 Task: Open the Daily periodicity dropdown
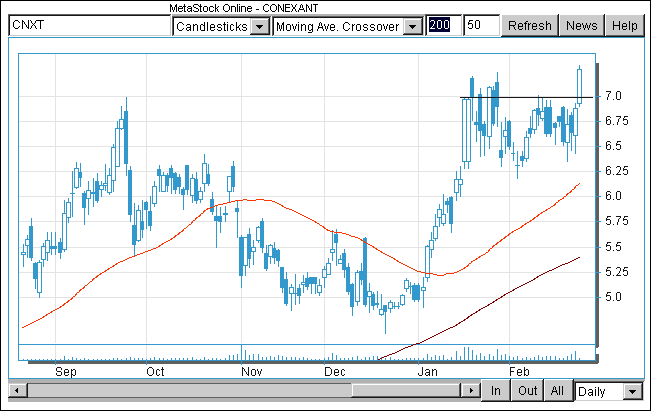click(609, 391)
